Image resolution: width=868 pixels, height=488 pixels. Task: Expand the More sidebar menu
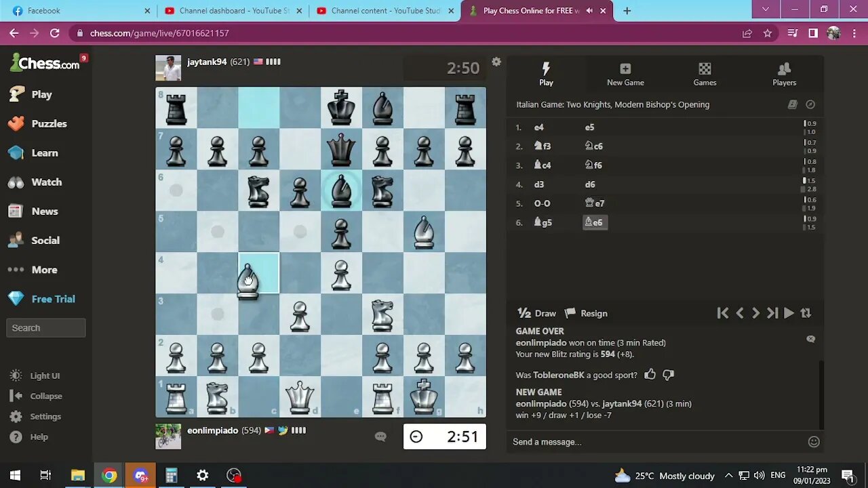pyautogui.click(x=33, y=269)
